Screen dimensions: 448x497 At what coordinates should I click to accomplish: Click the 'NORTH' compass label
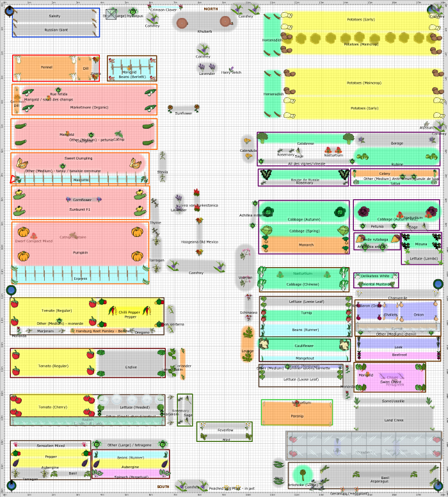[211, 9]
